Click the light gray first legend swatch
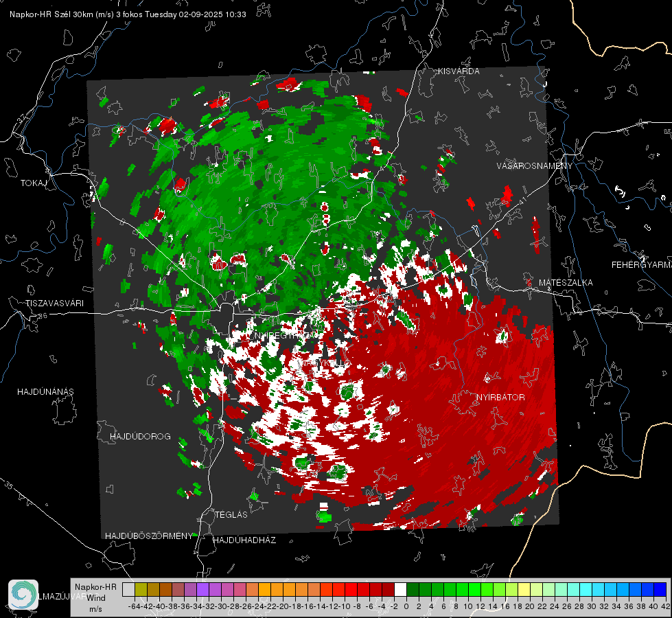 [x=128, y=589]
